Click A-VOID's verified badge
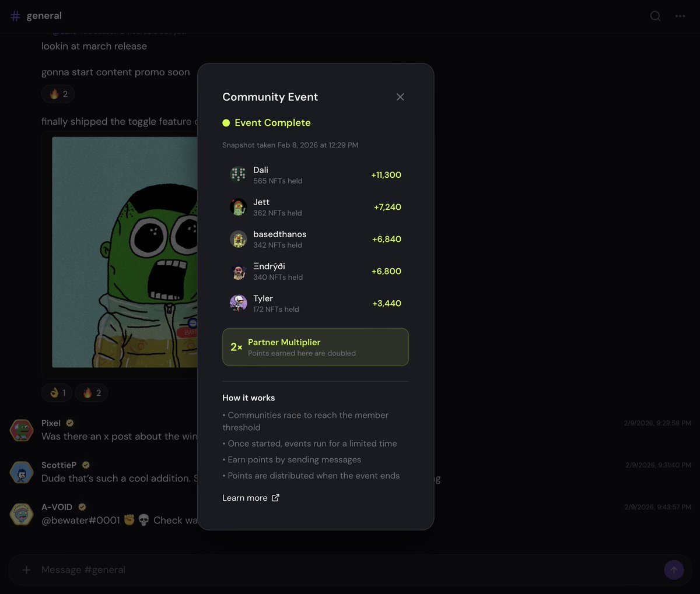Viewport: 700px width, 594px height. [x=82, y=507]
